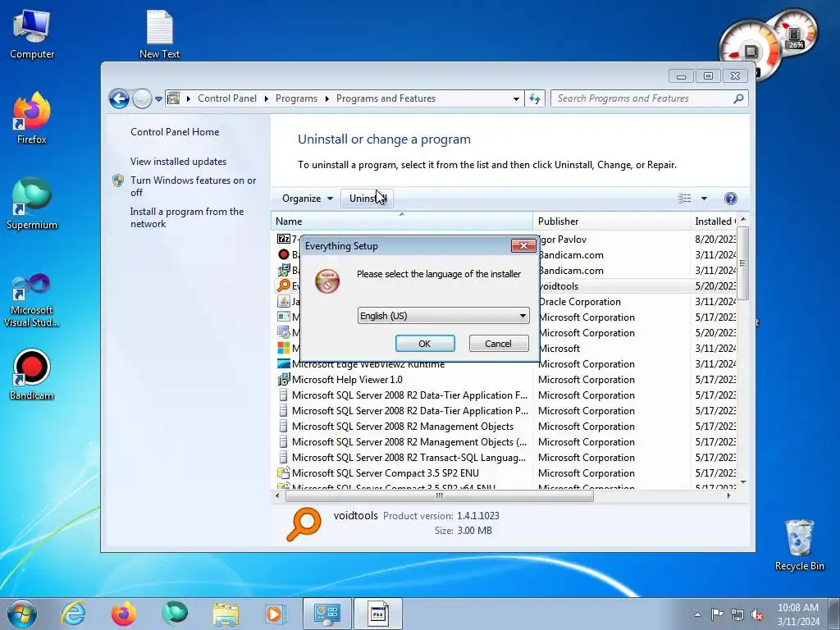Select the Everything entry magnifier icon
The width and height of the screenshot is (840, 630).
283,285
